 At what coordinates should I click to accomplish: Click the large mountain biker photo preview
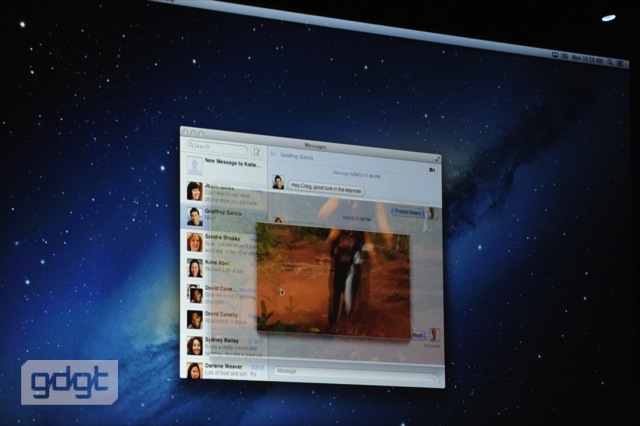point(333,281)
